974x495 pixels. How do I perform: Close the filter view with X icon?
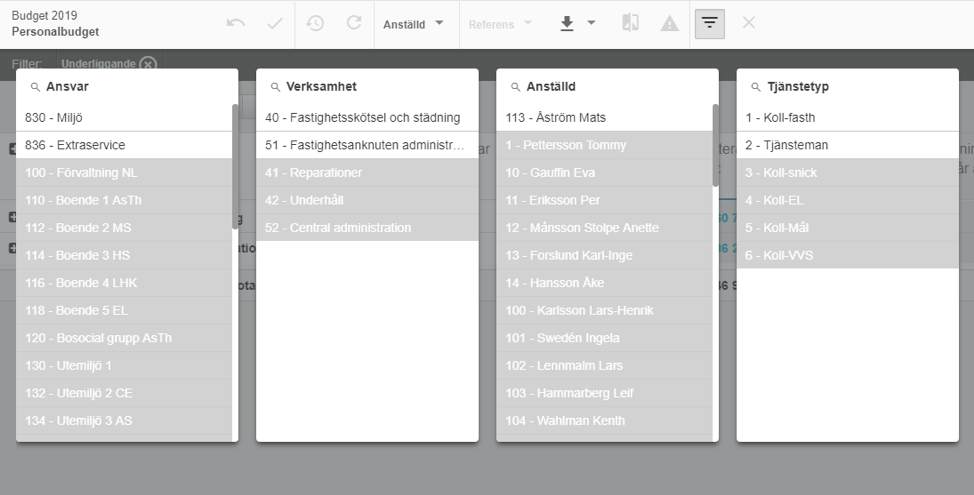tap(748, 23)
